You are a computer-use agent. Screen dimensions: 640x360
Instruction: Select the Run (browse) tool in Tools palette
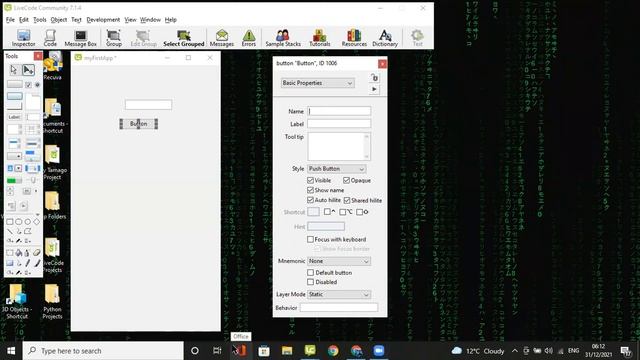[x=14, y=70]
